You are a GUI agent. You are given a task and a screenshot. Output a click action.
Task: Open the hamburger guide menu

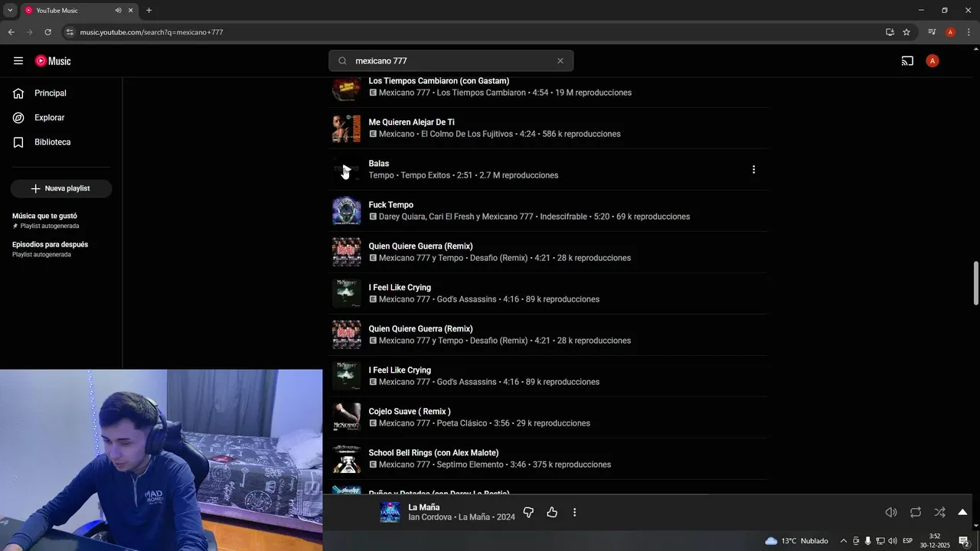18,61
